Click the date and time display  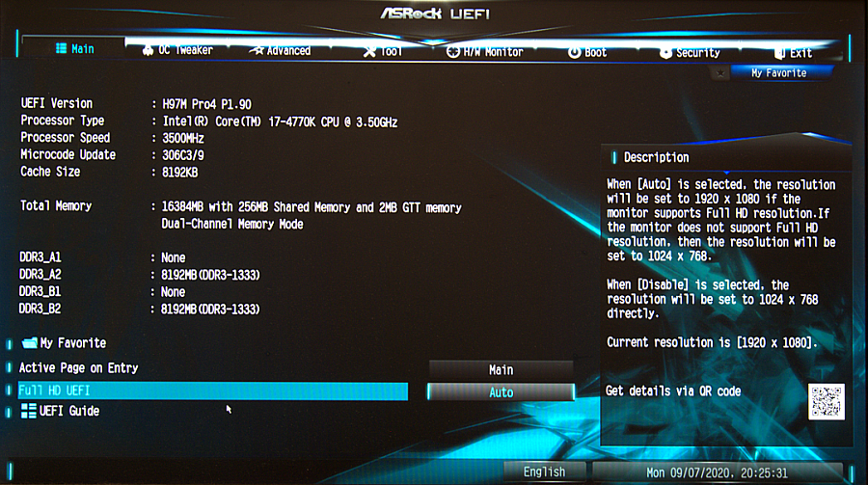tap(717, 472)
